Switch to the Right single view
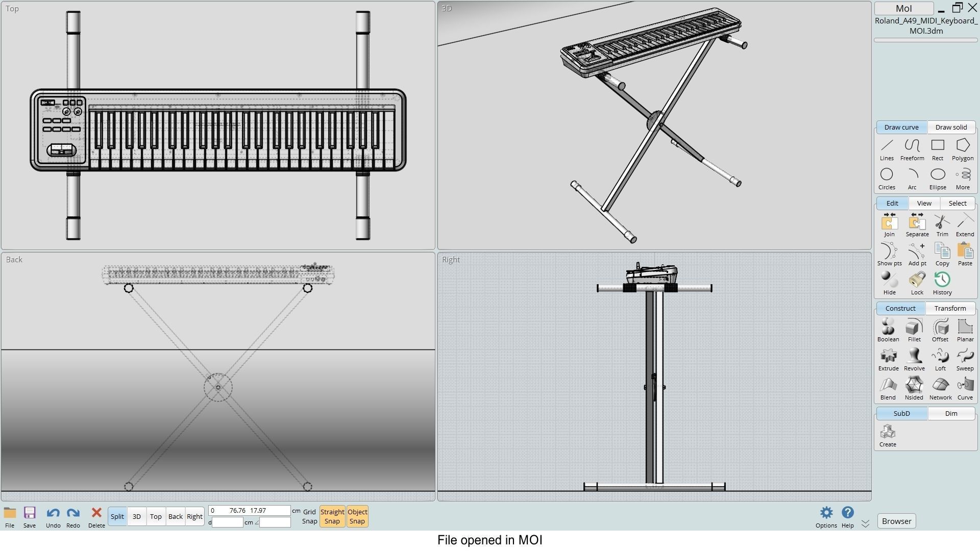This screenshot has height=551, width=980. coord(194,516)
